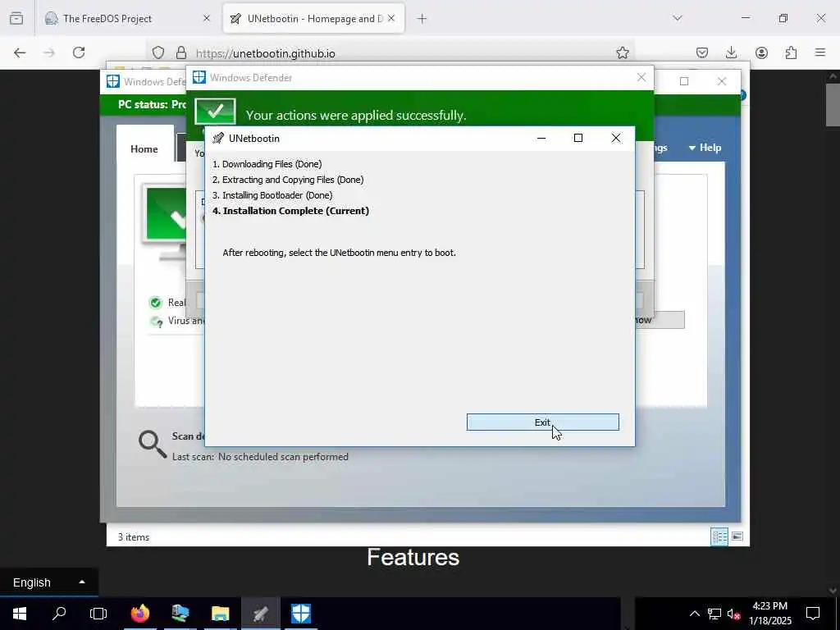Open the tracking protection shield icon
840x630 pixels.
point(158,52)
